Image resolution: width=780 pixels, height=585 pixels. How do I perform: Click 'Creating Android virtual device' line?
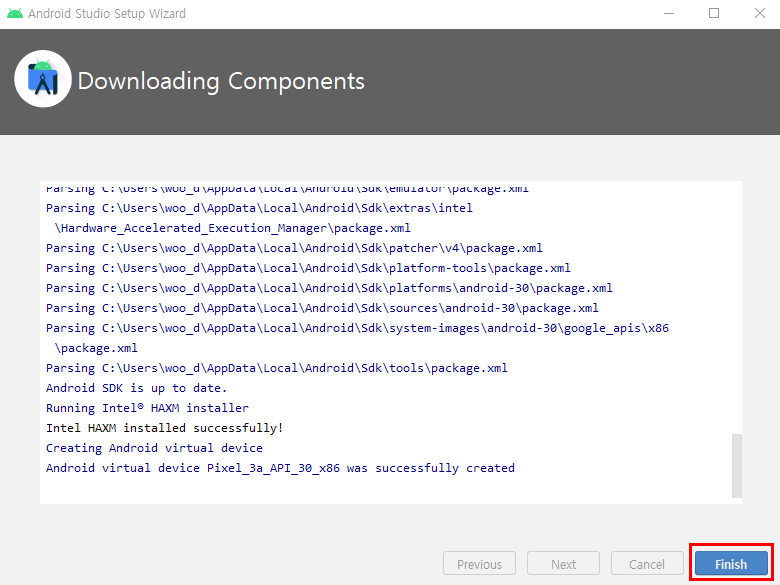tap(154, 448)
